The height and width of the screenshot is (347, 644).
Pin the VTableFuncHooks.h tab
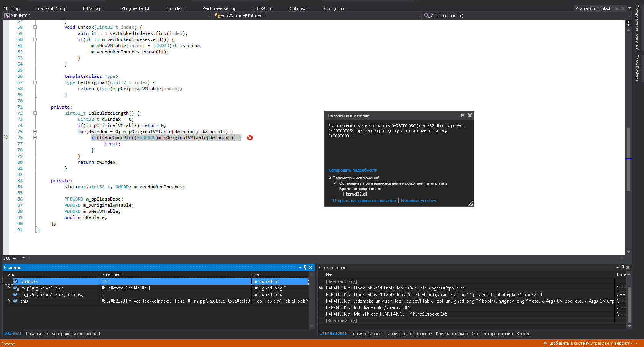617,8
